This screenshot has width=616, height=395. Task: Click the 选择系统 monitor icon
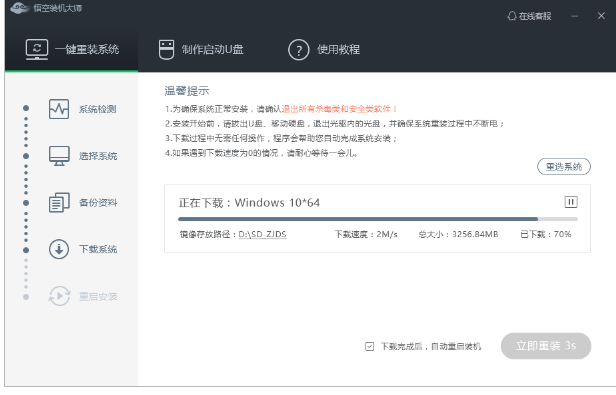pyautogui.click(x=59, y=156)
